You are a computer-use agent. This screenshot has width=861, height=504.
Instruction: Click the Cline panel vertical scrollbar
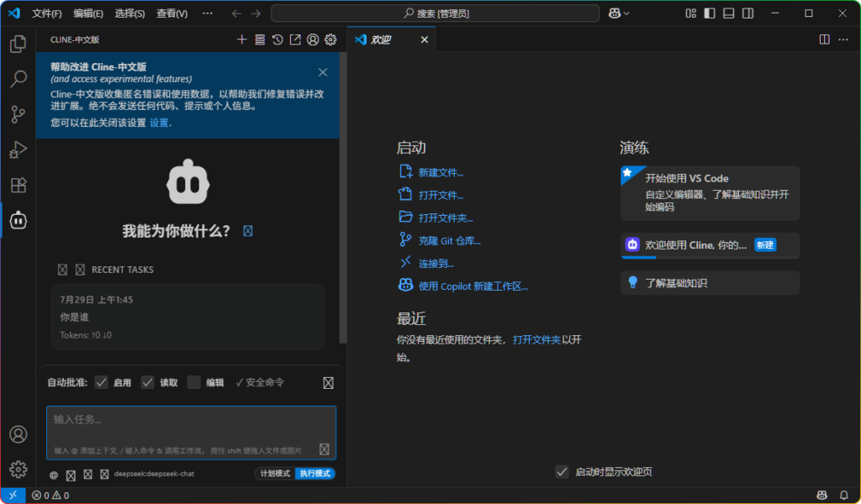click(343, 197)
